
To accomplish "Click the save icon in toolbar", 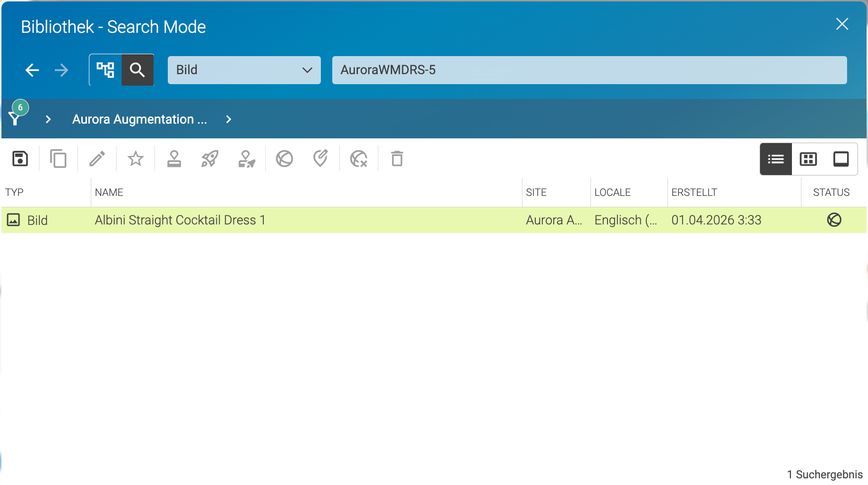I will click(20, 159).
